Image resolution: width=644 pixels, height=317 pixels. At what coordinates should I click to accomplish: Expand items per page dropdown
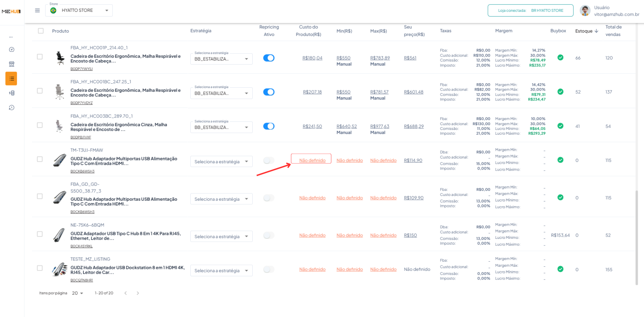tap(78, 293)
